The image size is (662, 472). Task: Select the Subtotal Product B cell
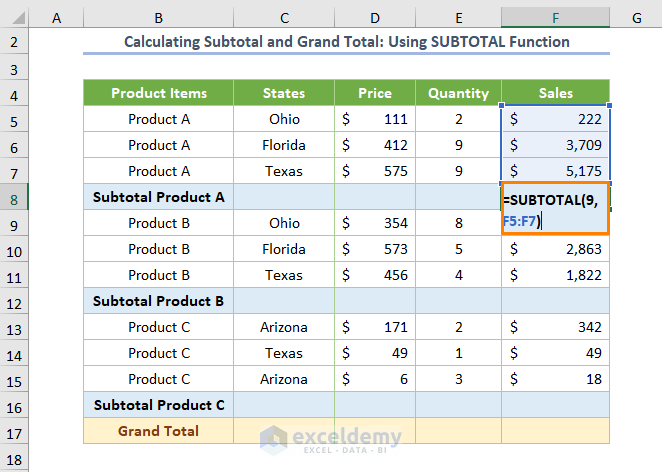(x=159, y=301)
